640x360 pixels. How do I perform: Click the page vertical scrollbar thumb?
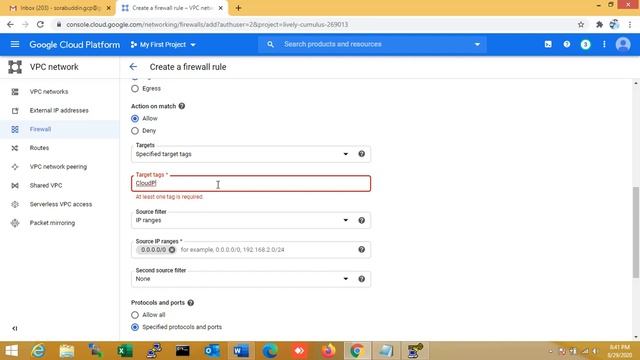click(x=636, y=232)
